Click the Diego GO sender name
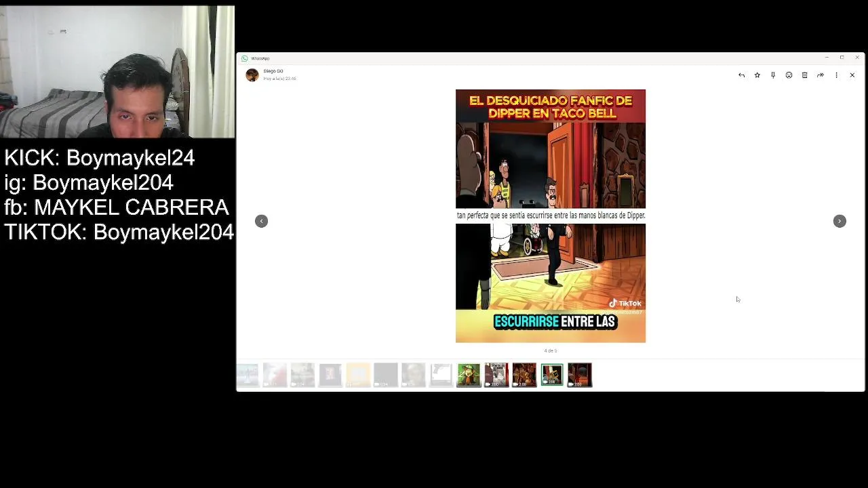Screen dimensions: 868x488 point(273,71)
